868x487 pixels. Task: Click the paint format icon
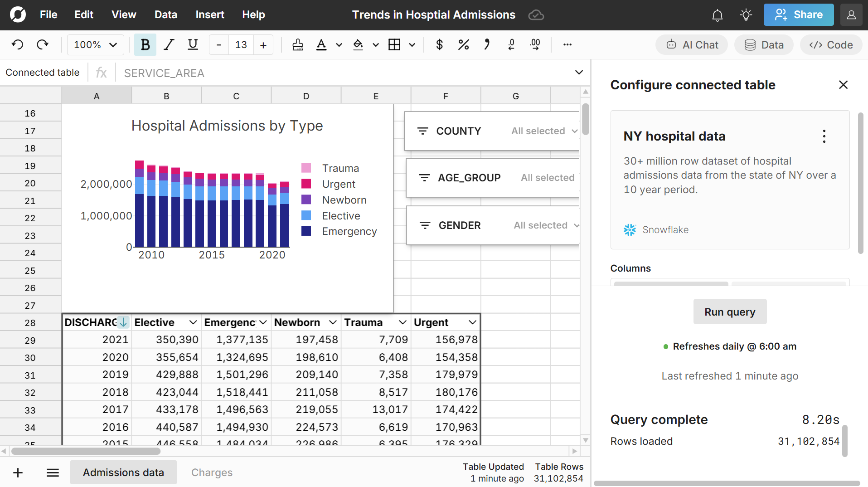pyautogui.click(x=298, y=44)
